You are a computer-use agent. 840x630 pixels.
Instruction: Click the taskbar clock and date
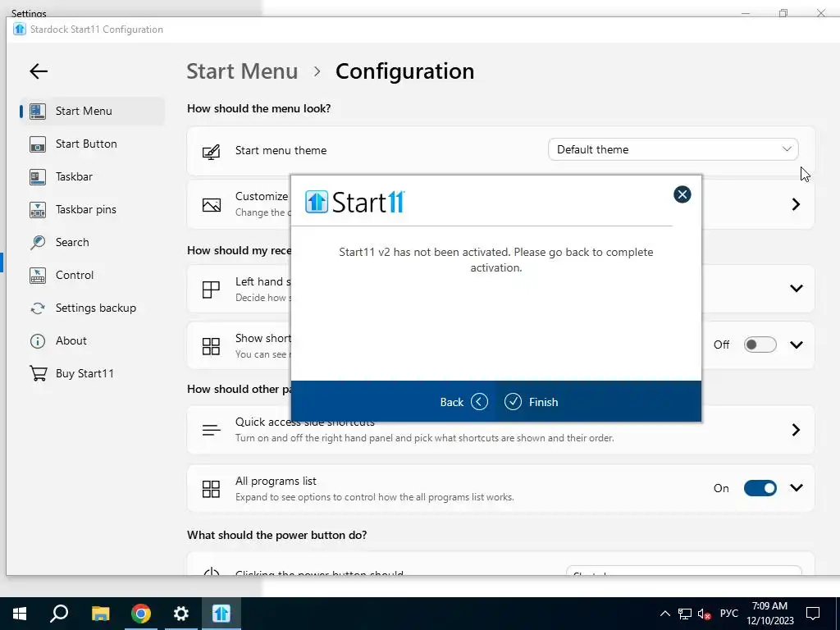[769, 614]
